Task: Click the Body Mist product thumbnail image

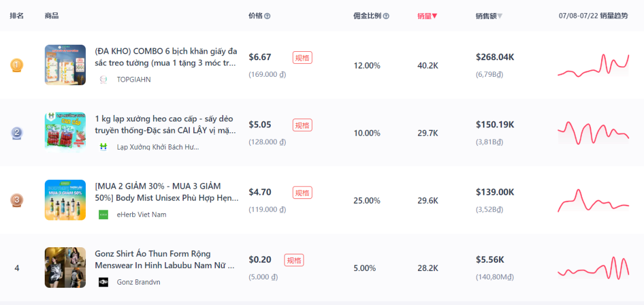Action: 66,200
